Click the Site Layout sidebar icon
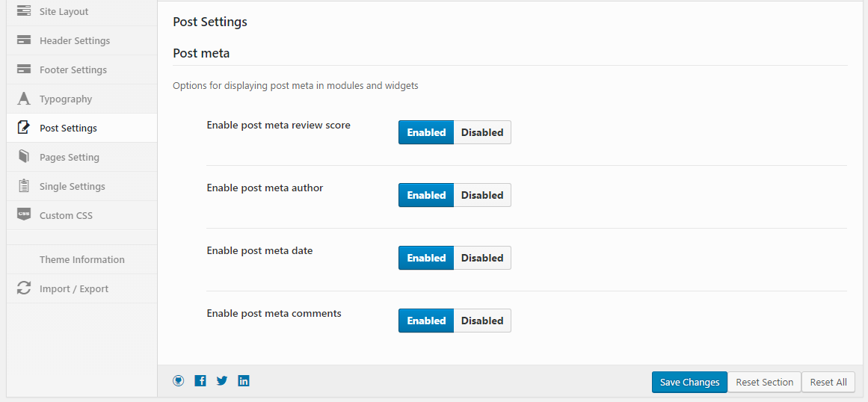Viewport: 868px width, 402px height. (24, 11)
